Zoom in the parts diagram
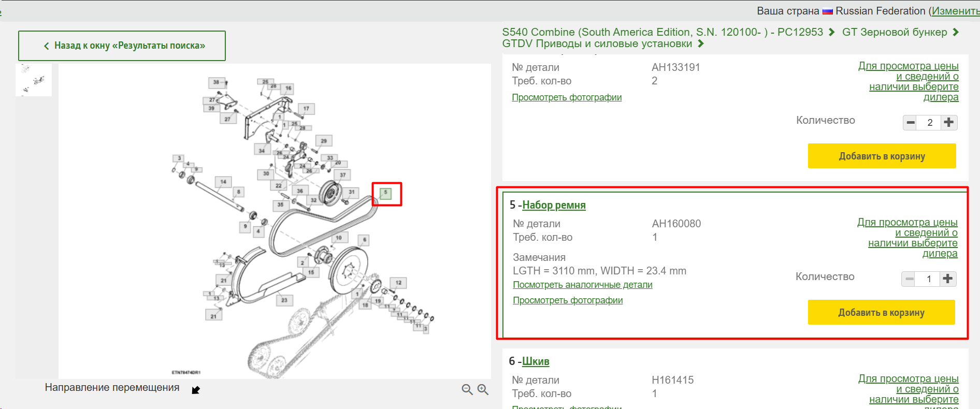The height and width of the screenshot is (409, 980). tap(483, 389)
